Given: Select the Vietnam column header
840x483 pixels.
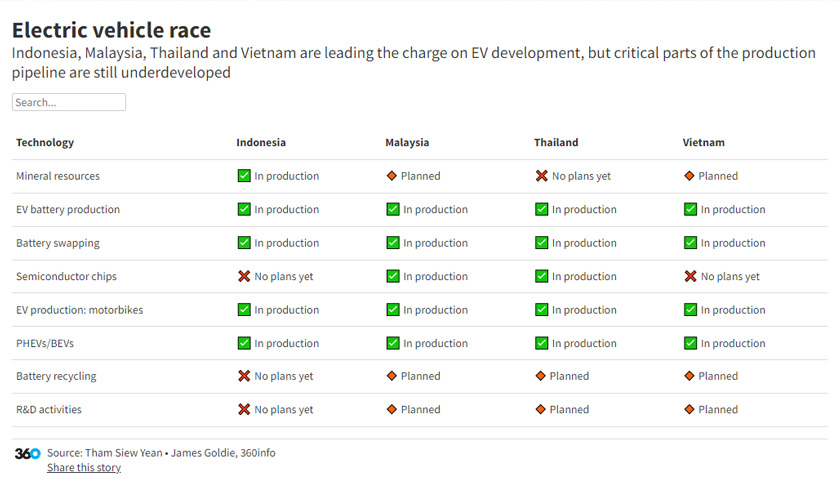Looking at the screenshot, I should pyautogui.click(x=703, y=142).
